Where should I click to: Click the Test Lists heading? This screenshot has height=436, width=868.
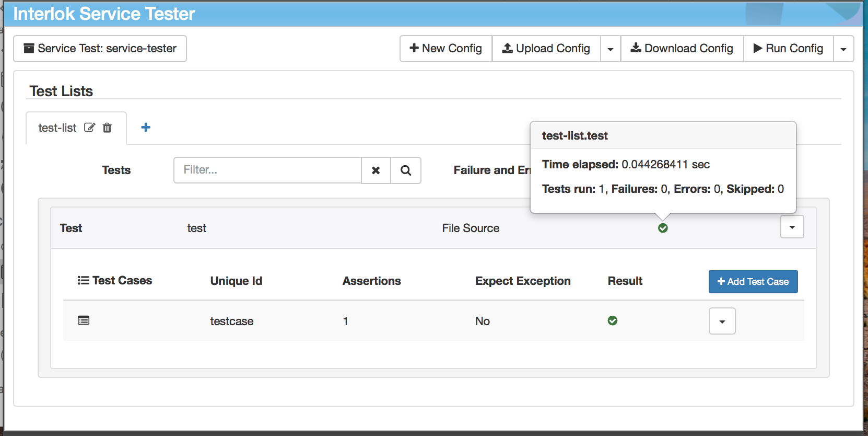coord(61,91)
